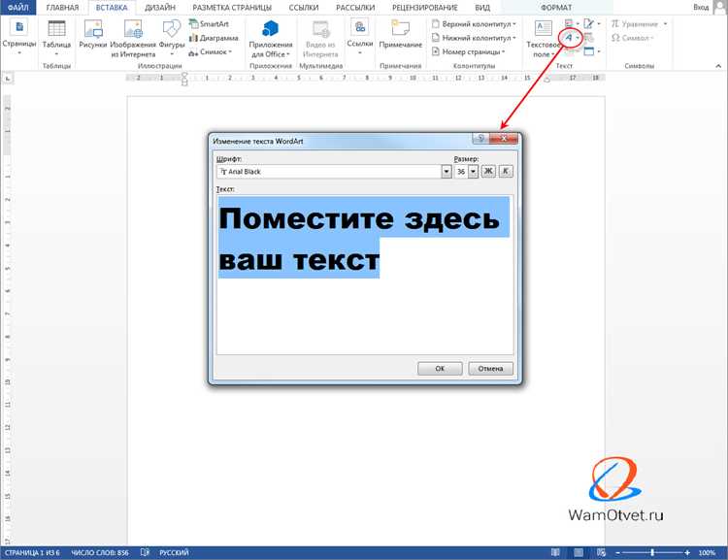Click the WordArt icon in Текст group
Image resolution: width=728 pixels, height=560 pixels.
point(571,38)
